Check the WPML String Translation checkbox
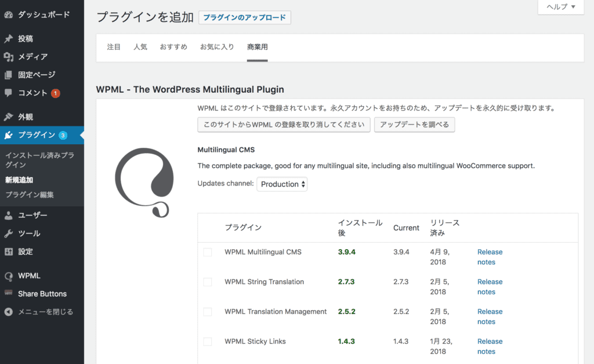This screenshot has width=594, height=364. [x=208, y=282]
